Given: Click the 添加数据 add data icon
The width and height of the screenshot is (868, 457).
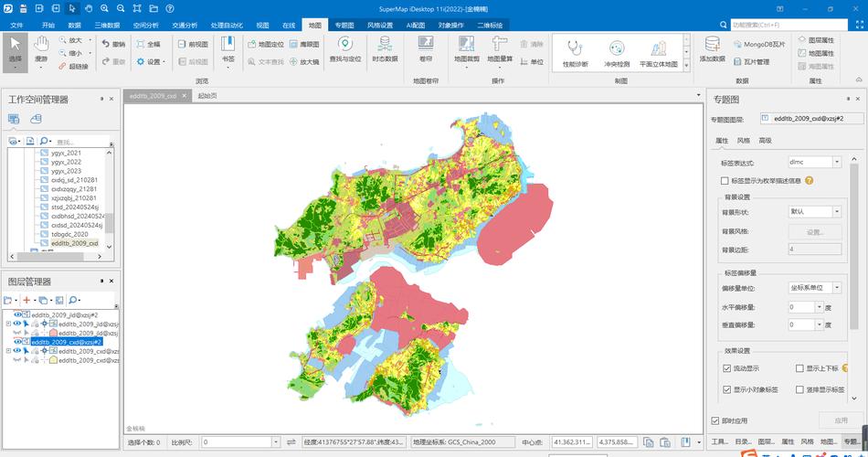Looking at the screenshot, I should [x=712, y=48].
